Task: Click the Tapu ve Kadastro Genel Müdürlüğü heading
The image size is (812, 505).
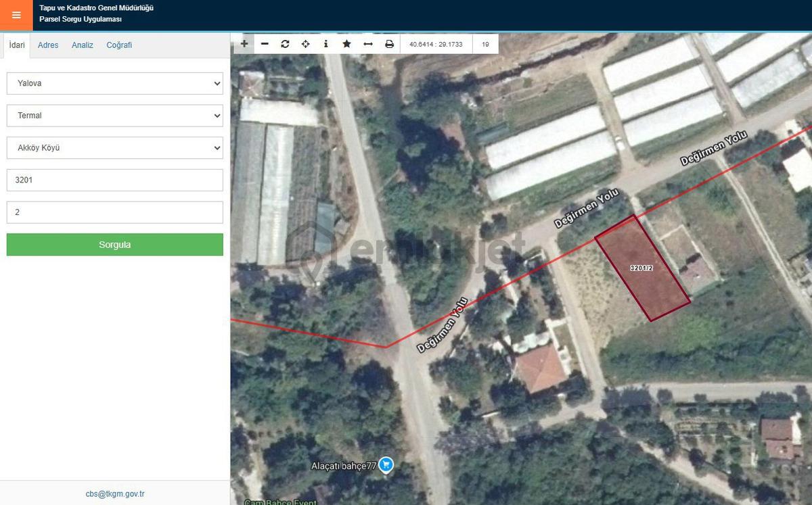Action: coord(96,8)
